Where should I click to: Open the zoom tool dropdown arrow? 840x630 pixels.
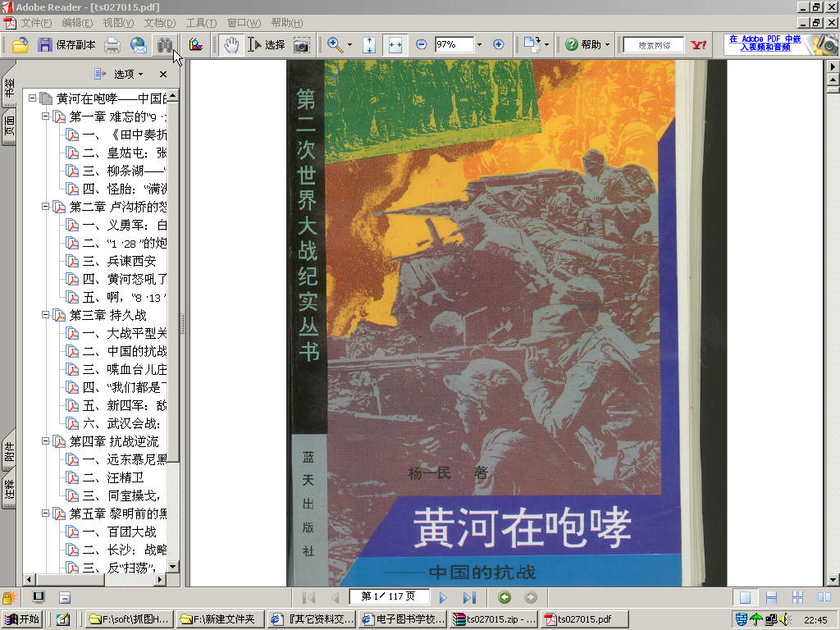pyautogui.click(x=349, y=45)
